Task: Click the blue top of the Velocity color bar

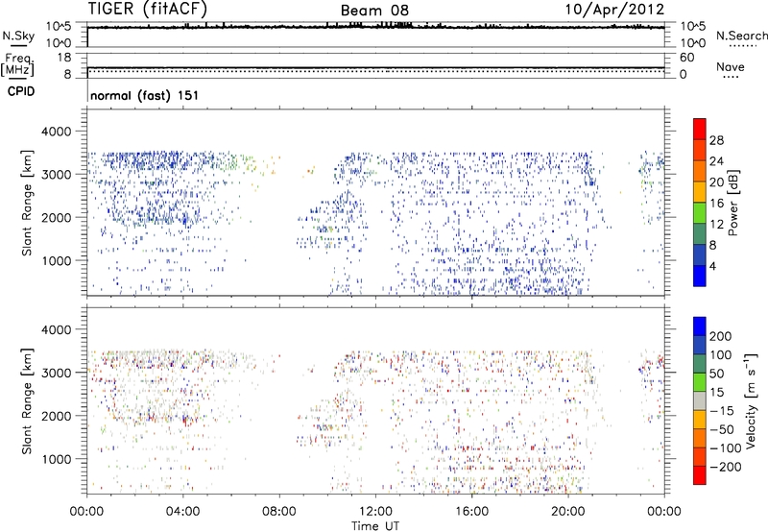Action: [700, 326]
